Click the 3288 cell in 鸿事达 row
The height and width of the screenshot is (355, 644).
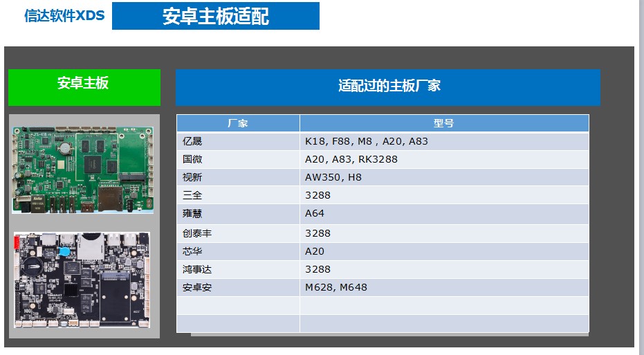pyautogui.click(x=444, y=270)
